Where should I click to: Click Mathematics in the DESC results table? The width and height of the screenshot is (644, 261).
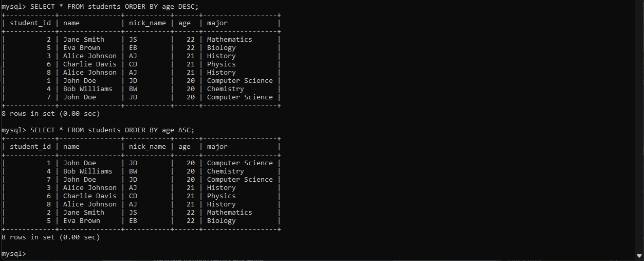229,40
